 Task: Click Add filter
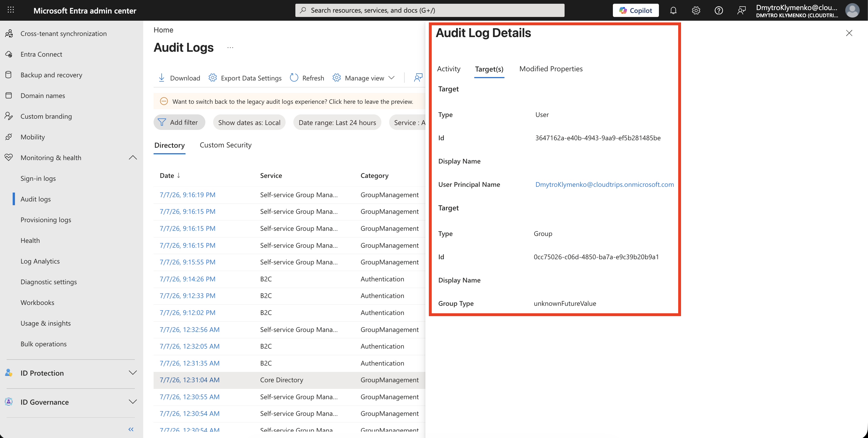[x=179, y=122]
